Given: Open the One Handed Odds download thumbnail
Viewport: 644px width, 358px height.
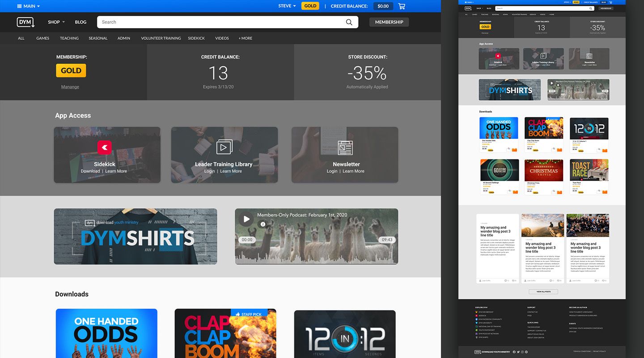Looking at the screenshot, I should pyautogui.click(x=106, y=333).
